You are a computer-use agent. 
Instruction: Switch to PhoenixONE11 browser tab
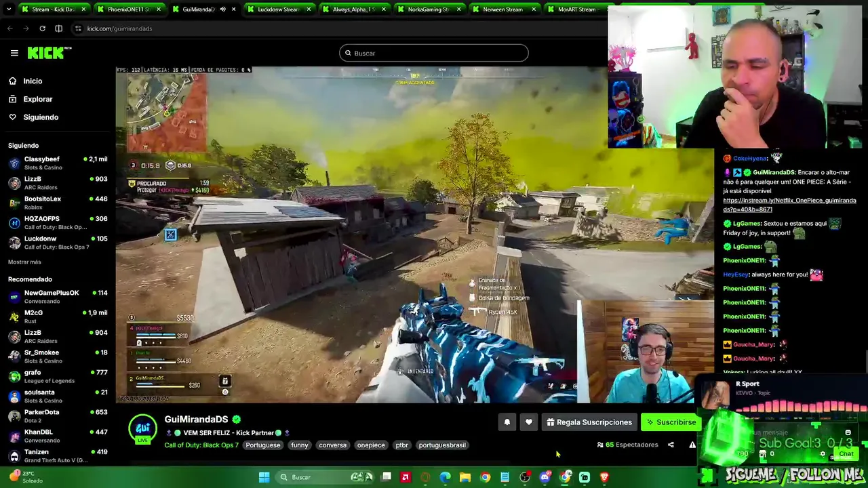(x=129, y=9)
